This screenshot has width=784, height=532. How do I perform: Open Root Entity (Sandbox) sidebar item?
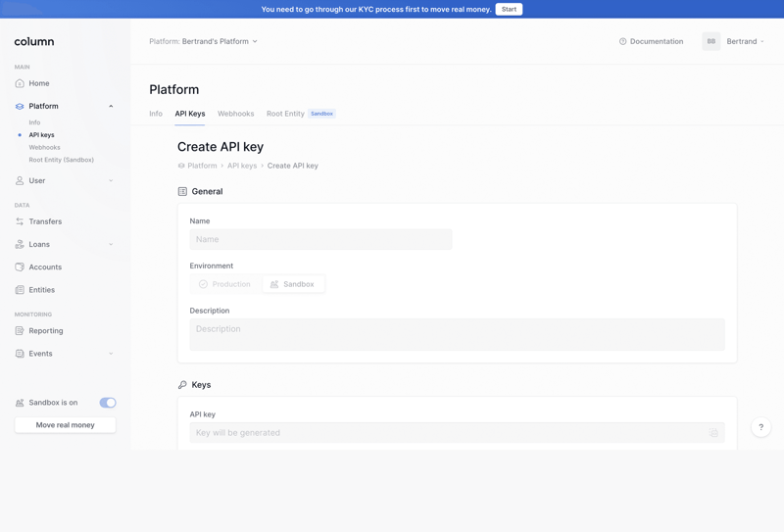(61, 160)
